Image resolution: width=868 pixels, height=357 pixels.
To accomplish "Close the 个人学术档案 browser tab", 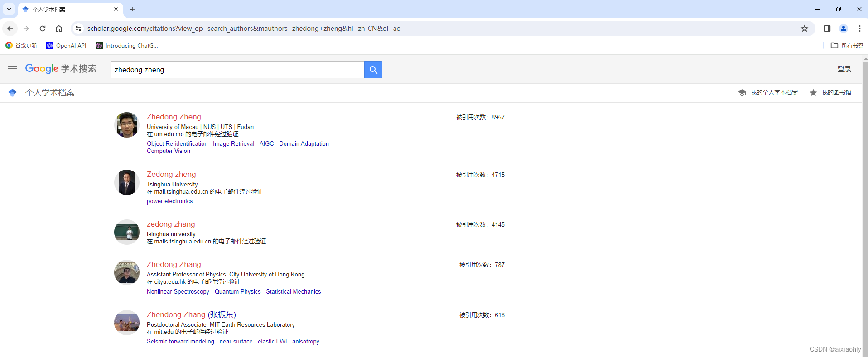I will (116, 9).
